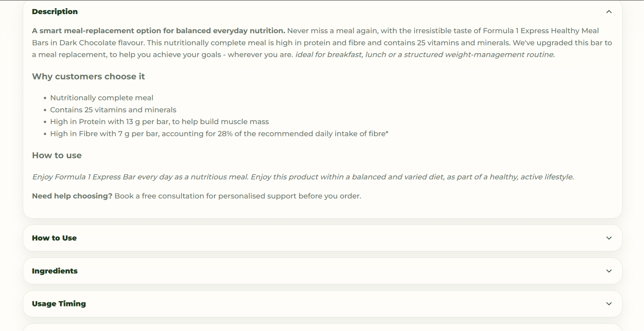Open Usage Timing chevron arrow
This screenshot has width=644, height=331.
(x=609, y=304)
